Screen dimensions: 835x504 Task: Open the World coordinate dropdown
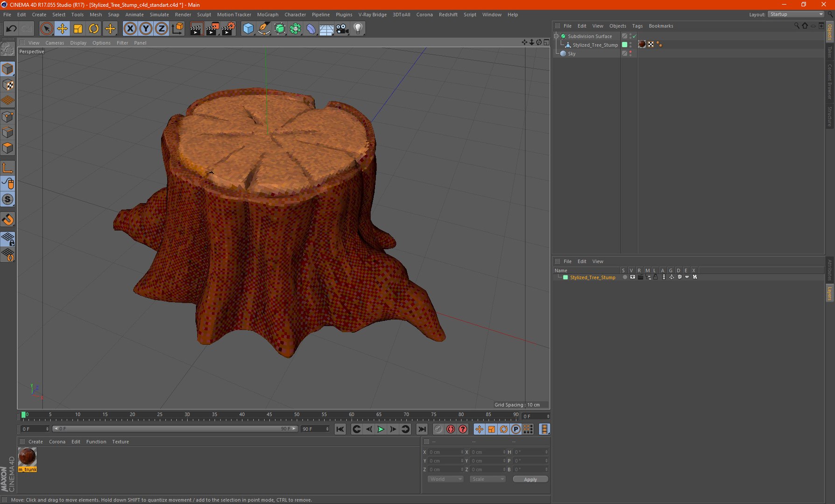445,479
